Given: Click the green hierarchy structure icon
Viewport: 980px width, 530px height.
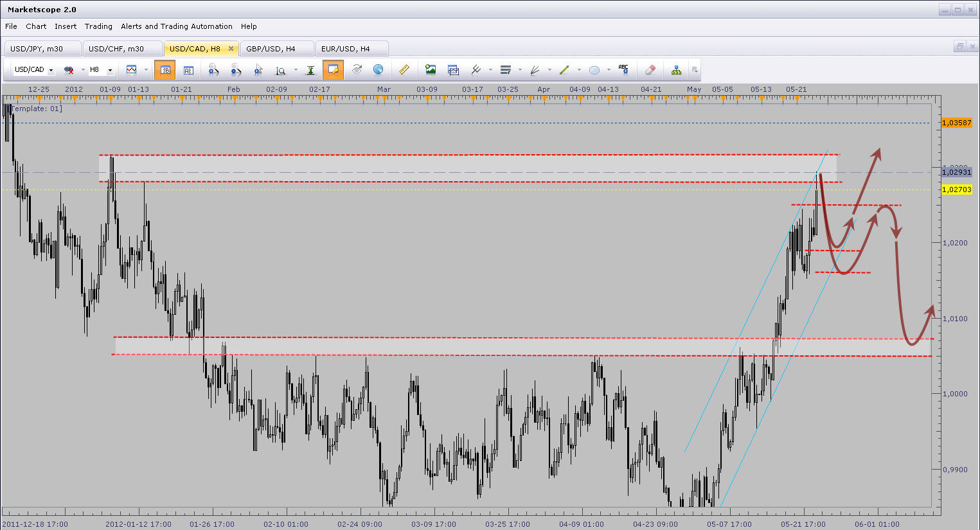Looking at the screenshot, I should point(676,70).
